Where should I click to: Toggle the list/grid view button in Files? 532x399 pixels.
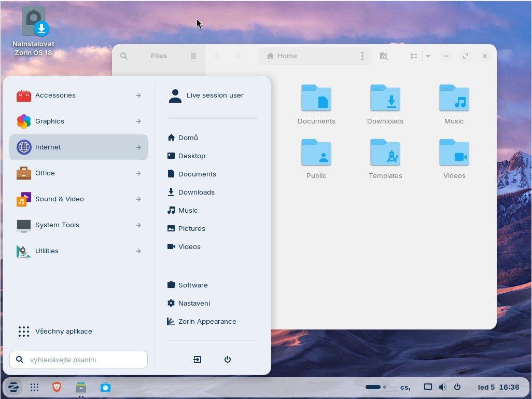click(x=414, y=56)
